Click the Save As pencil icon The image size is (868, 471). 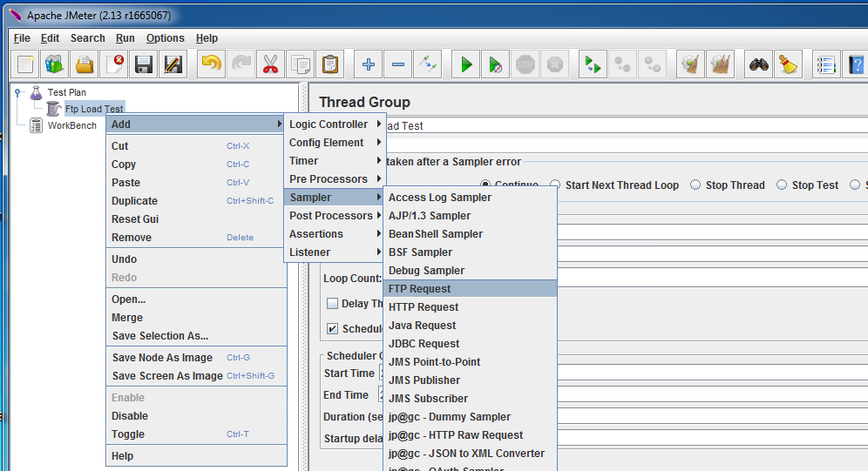173,64
